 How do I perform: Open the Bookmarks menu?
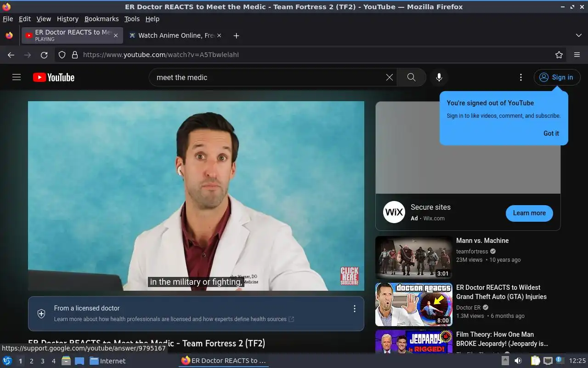tap(102, 19)
